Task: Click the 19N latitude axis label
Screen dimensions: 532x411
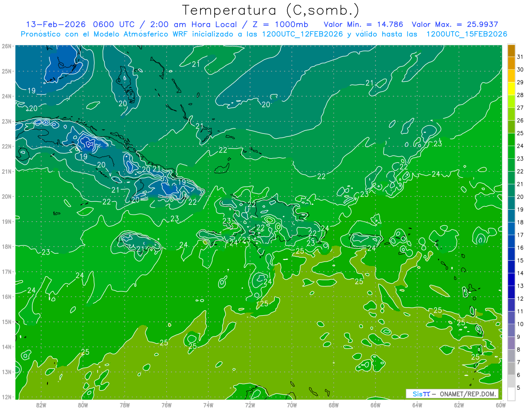Action: point(6,221)
